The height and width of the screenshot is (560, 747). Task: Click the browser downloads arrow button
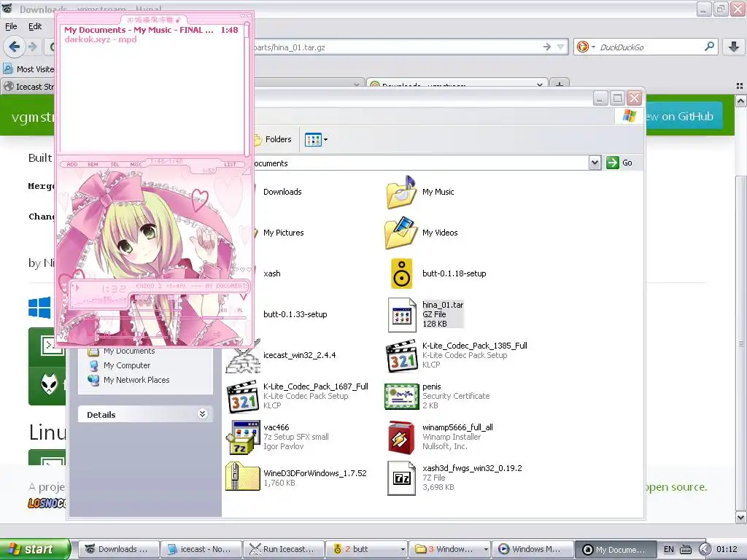pos(734,47)
